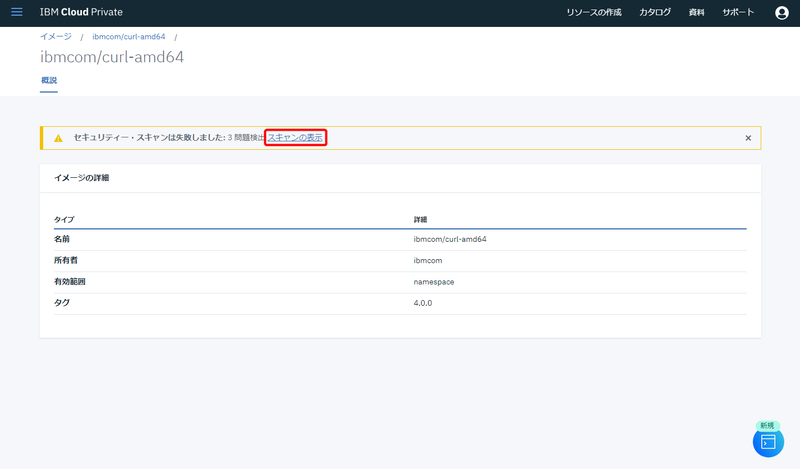This screenshot has height=469, width=800.
Task: Select the 4.0.0 tag value
Action: click(x=422, y=303)
